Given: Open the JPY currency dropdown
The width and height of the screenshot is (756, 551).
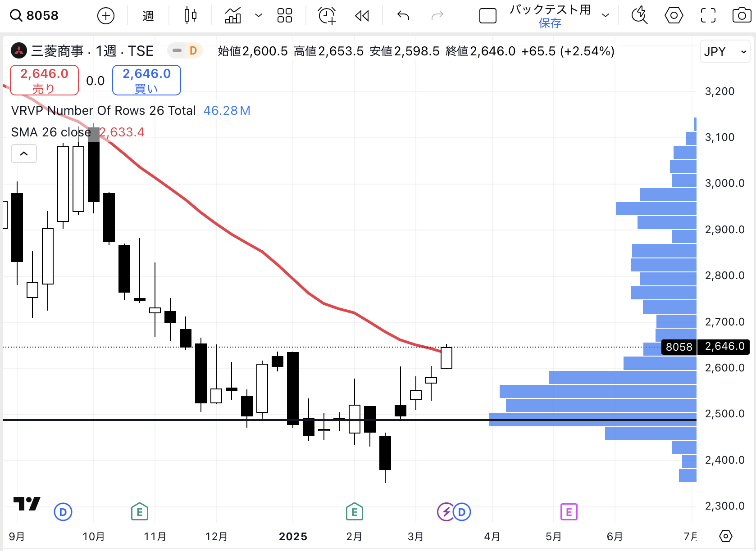Looking at the screenshot, I should [x=725, y=51].
